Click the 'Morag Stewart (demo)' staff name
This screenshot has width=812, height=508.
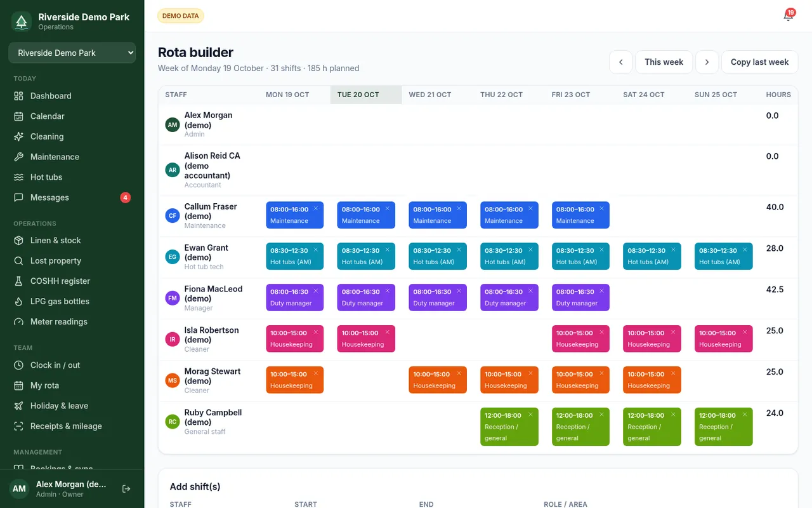[213, 376]
